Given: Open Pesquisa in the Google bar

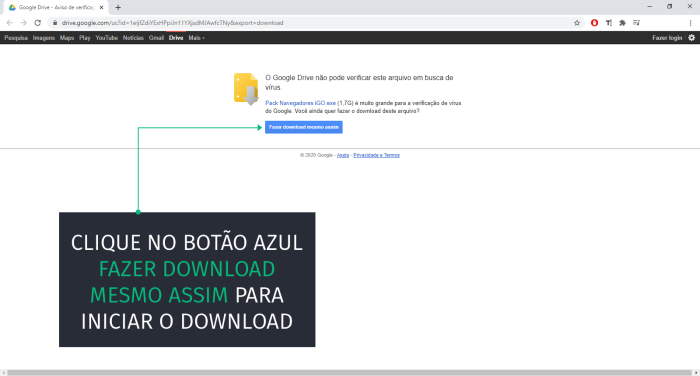Looking at the screenshot, I should coord(16,38).
